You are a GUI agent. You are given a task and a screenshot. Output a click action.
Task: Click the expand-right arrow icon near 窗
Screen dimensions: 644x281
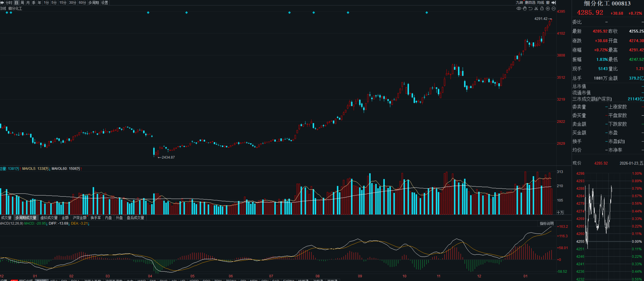click(554, 2)
